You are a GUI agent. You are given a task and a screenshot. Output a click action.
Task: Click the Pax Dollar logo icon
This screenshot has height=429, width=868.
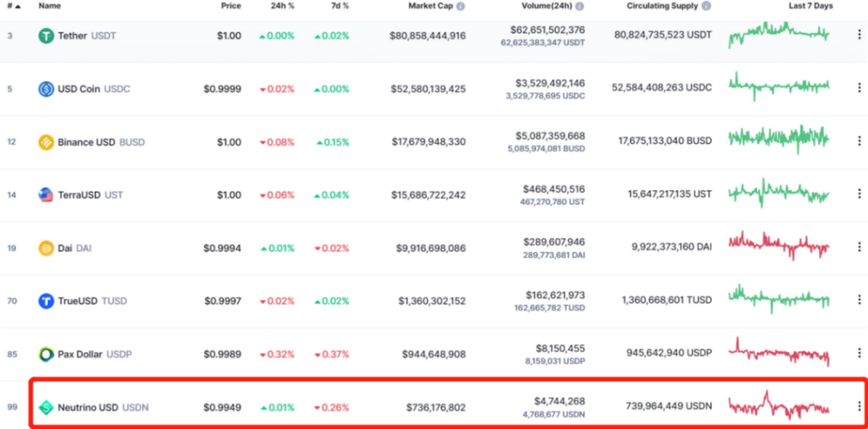[x=46, y=354]
